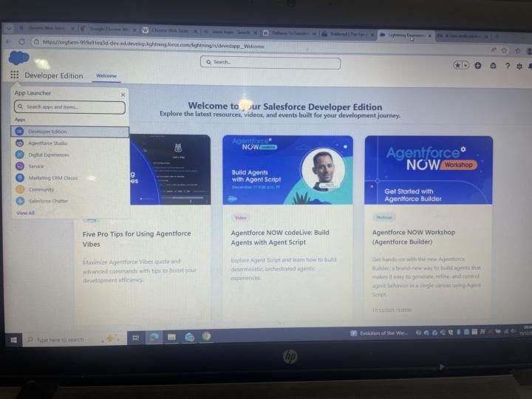This screenshot has width=532, height=399.
Task: Select the Welcome navigation tab
Action: tap(106, 75)
